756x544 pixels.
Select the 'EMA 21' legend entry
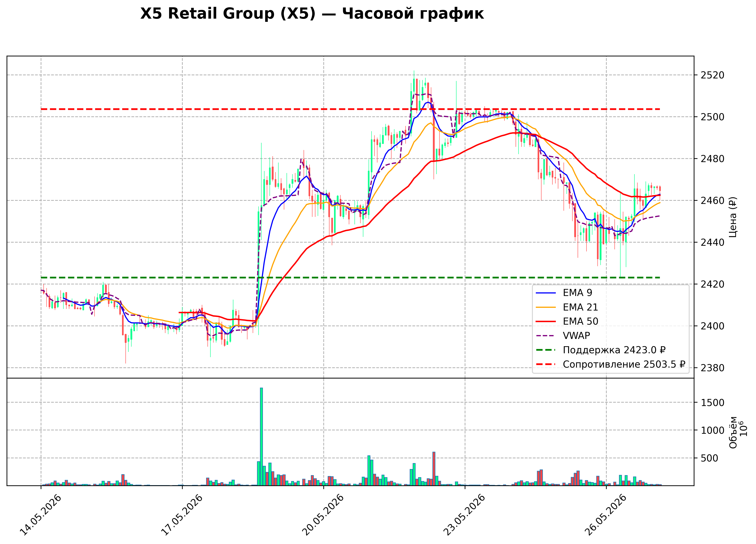(567, 307)
